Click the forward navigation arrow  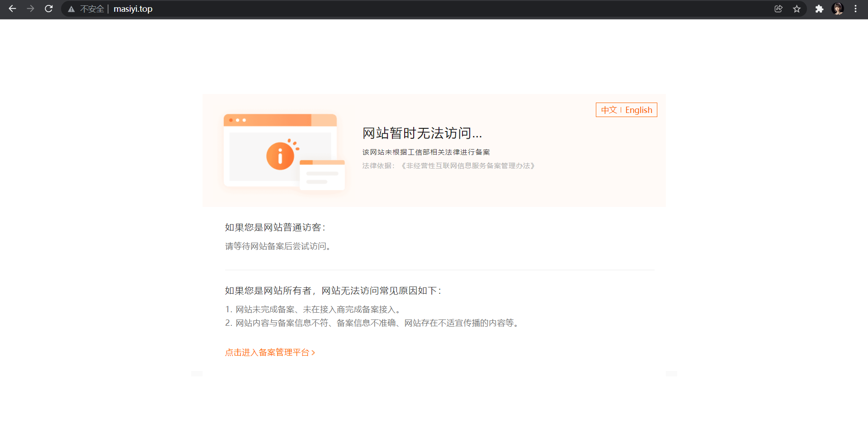[30, 9]
